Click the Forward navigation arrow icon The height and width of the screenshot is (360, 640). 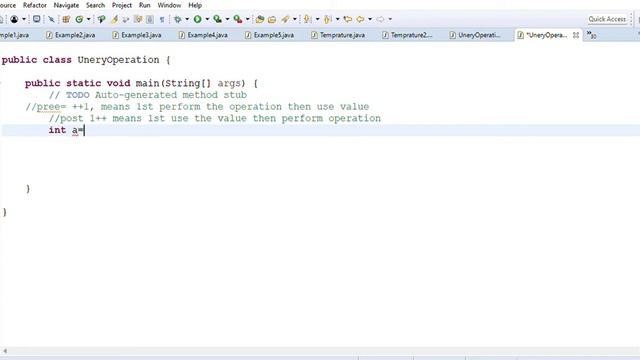380,19
